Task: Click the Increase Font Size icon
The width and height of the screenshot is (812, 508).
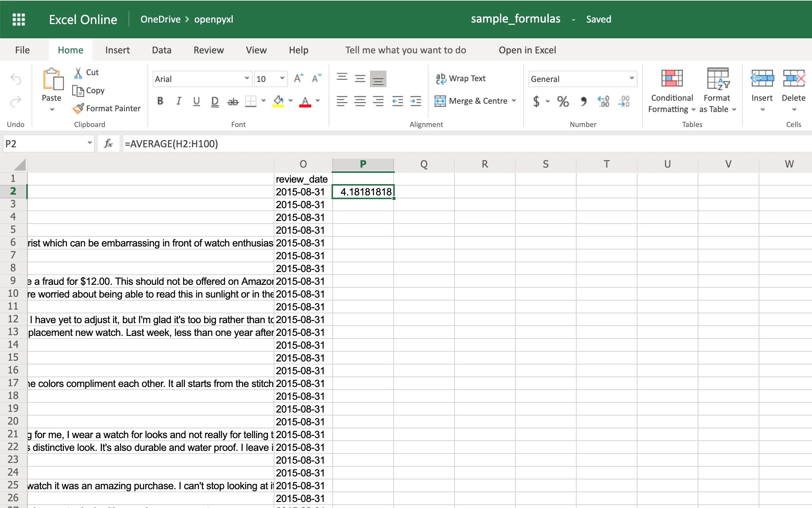Action: click(x=298, y=79)
